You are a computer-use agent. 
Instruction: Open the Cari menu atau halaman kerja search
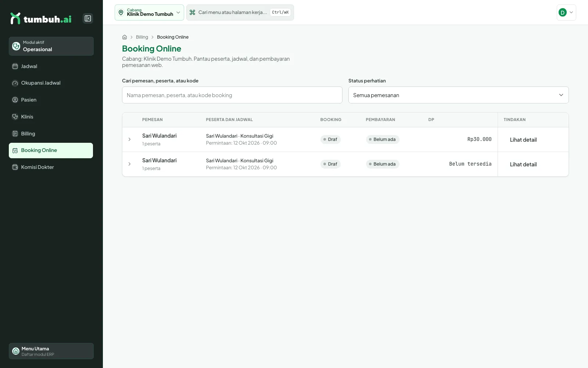pyautogui.click(x=240, y=13)
